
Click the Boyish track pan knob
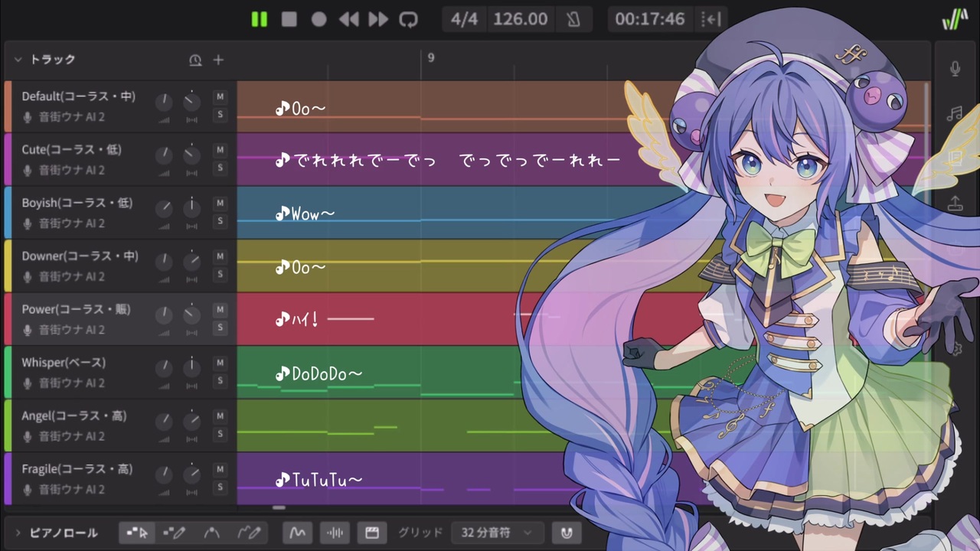[x=191, y=208]
